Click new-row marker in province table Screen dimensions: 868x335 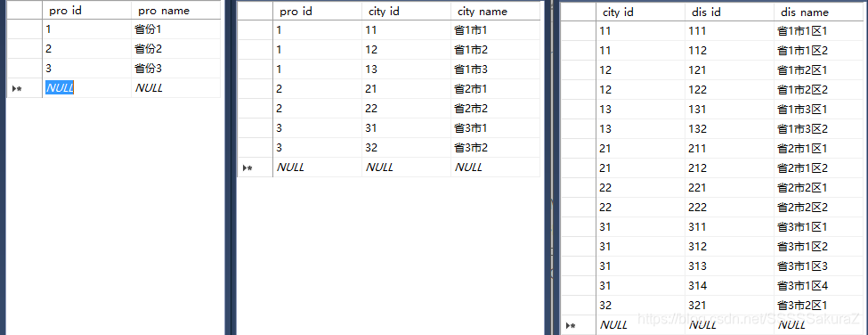point(17,88)
